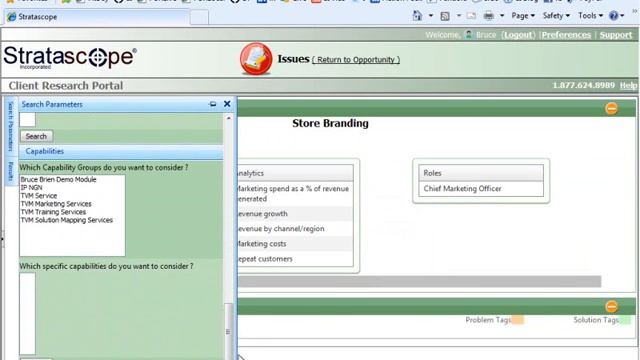Click the Stratascope logo
Image resolution: width=640 pixels, height=360 pixels.
[70, 57]
